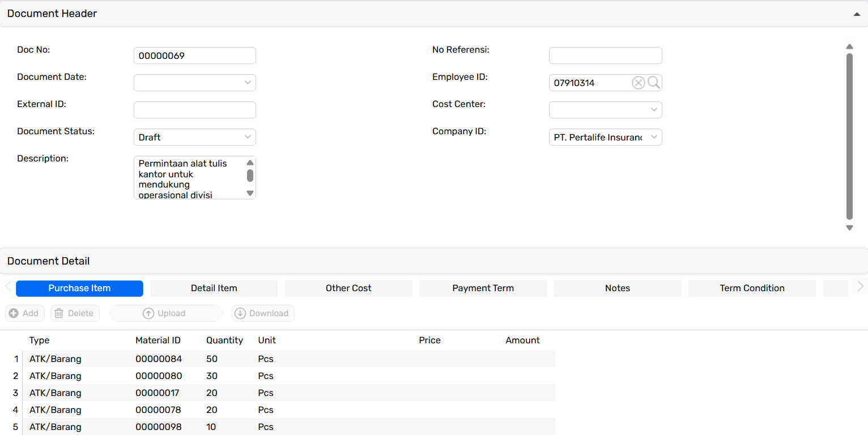Select row number 2 in table
The image size is (868, 443).
(15, 376)
